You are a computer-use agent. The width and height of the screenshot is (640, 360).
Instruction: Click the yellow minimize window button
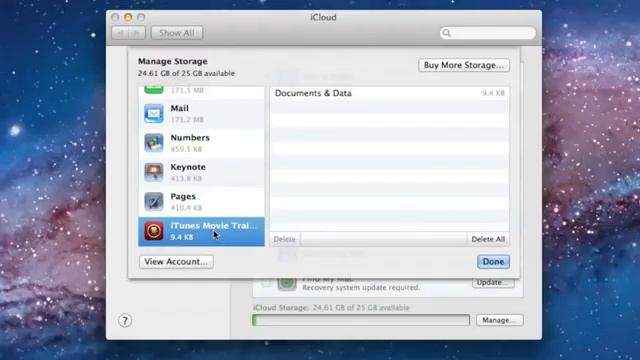128,17
